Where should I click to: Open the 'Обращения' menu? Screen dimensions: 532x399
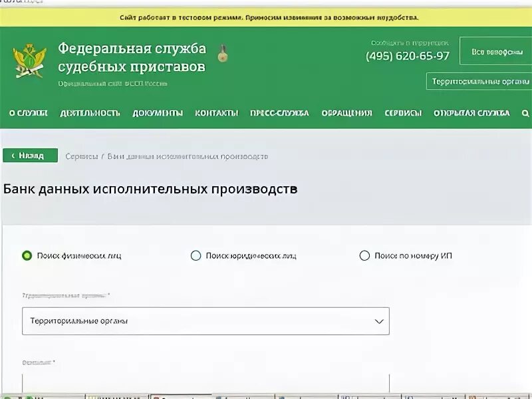coord(347,113)
